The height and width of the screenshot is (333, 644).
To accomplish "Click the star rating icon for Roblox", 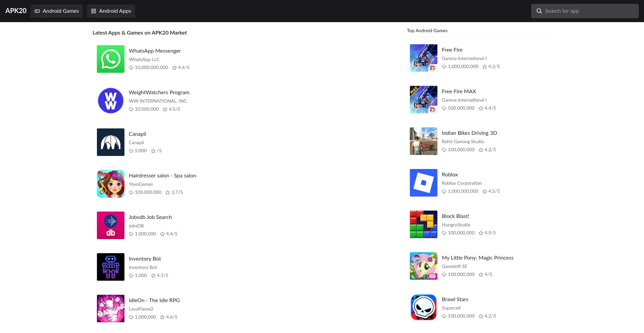I will tap(485, 191).
